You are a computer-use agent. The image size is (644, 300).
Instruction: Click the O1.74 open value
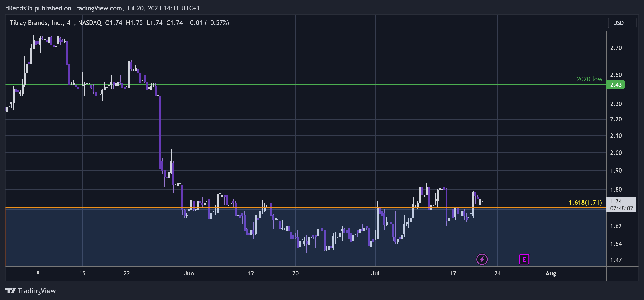coord(114,23)
